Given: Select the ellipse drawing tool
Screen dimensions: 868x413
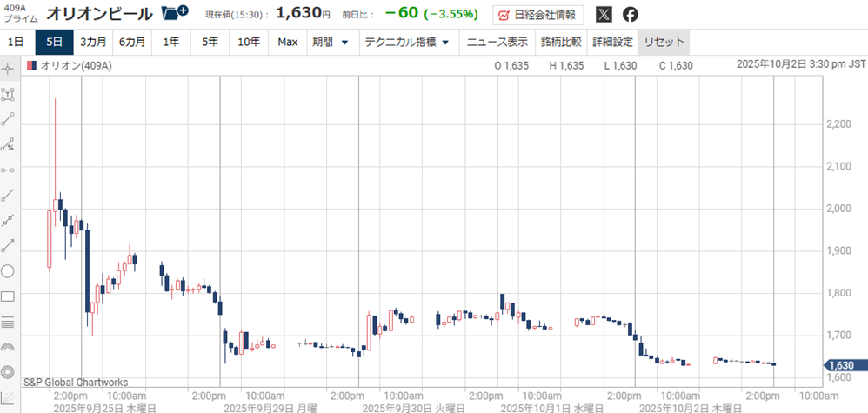Looking at the screenshot, I should 8,270.
